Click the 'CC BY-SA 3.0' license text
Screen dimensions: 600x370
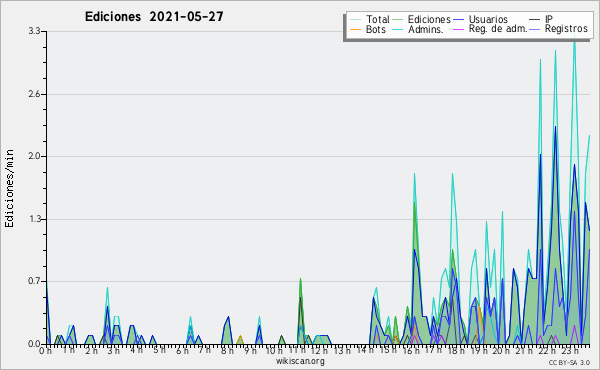tap(569, 363)
